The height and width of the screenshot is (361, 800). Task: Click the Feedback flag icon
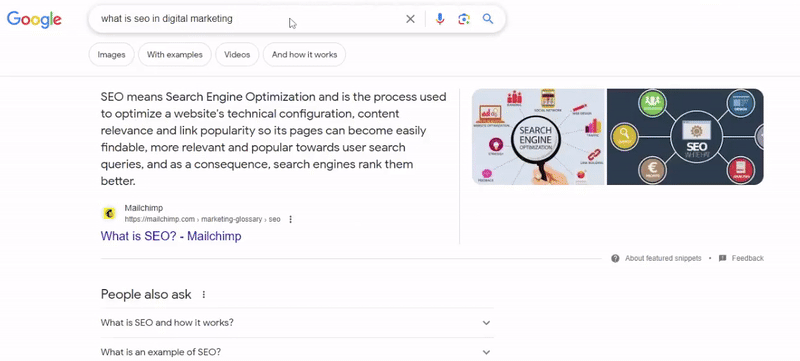tap(722, 259)
